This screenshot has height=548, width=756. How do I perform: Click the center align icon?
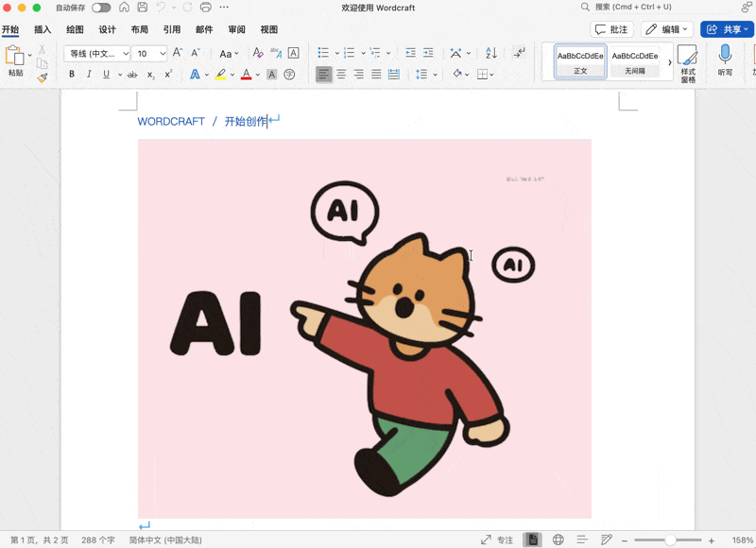[341, 75]
